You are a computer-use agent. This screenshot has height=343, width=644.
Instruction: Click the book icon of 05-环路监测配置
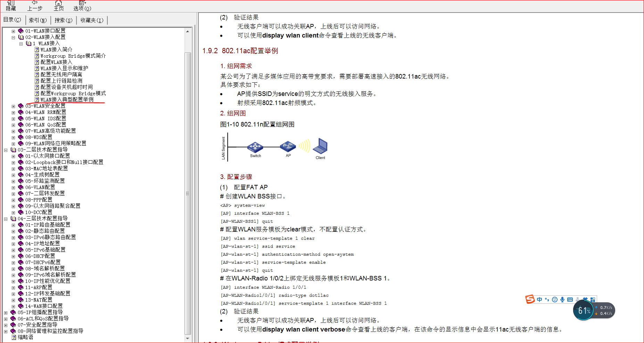(x=21, y=181)
